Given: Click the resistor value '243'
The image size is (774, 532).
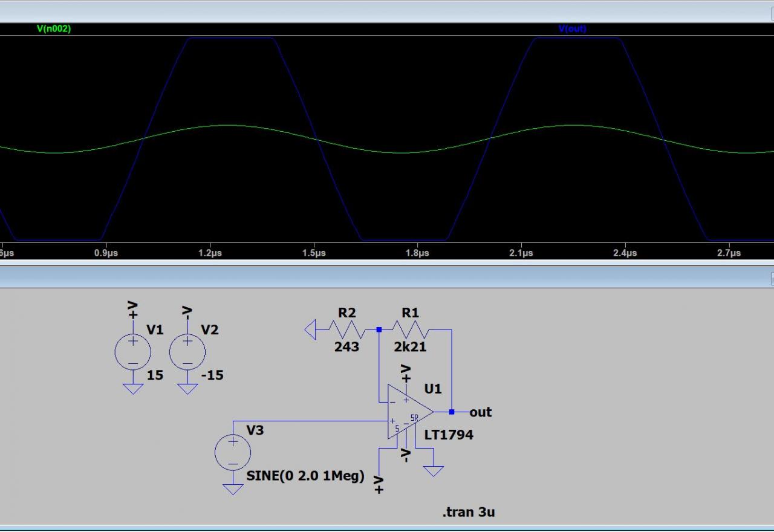Looking at the screenshot, I should (346, 347).
